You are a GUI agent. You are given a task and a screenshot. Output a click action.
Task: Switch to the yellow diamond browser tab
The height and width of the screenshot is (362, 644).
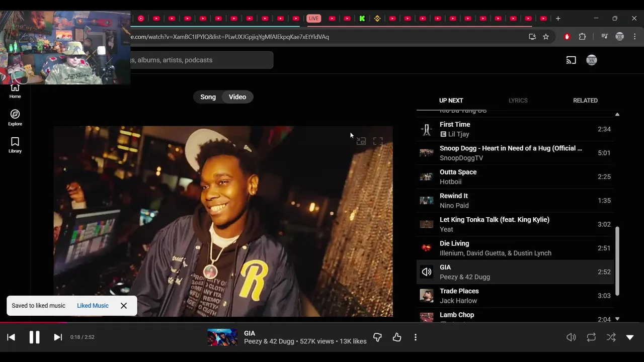click(x=377, y=19)
